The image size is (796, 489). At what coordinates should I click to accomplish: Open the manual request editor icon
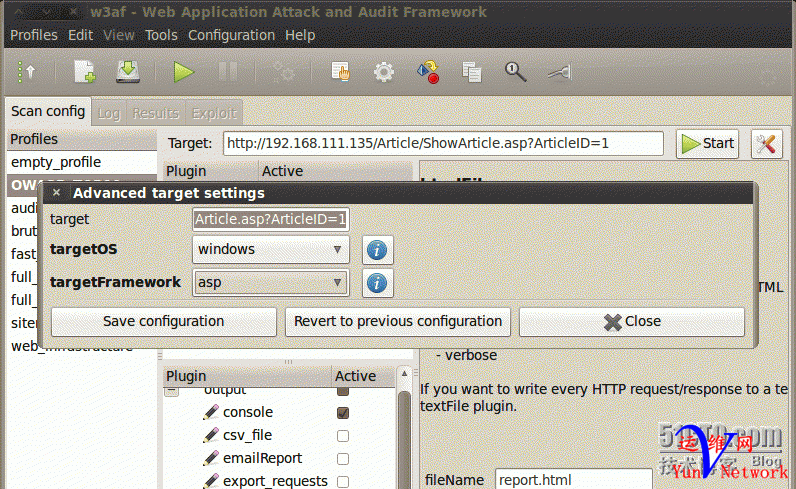pyautogui.click(x=340, y=72)
